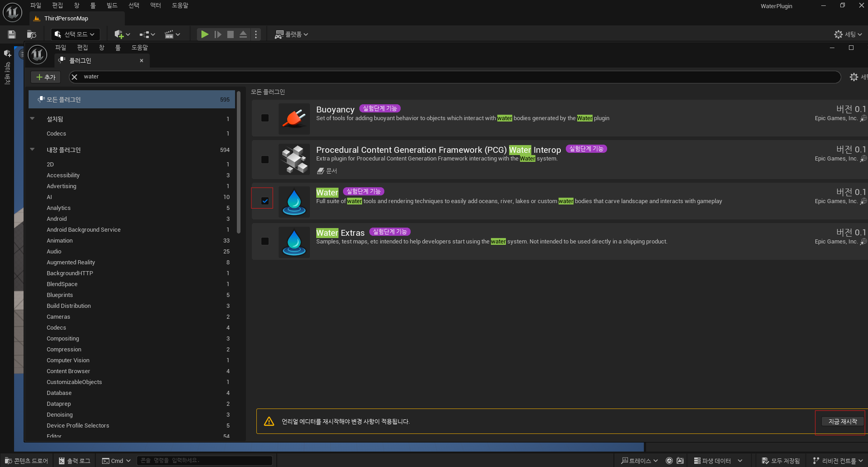Click trace snapshot icon in status bar

click(x=680, y=461)
